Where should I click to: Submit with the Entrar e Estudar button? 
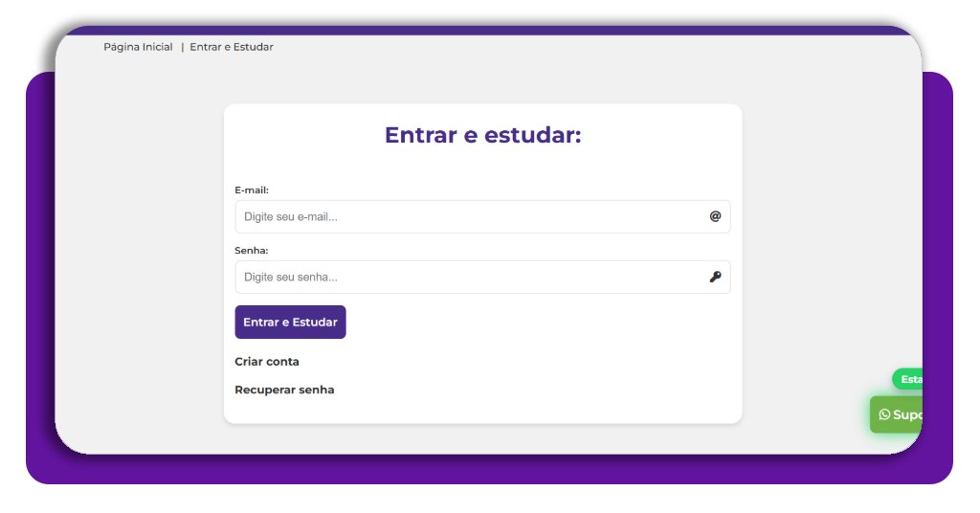[x=290, y=322]
